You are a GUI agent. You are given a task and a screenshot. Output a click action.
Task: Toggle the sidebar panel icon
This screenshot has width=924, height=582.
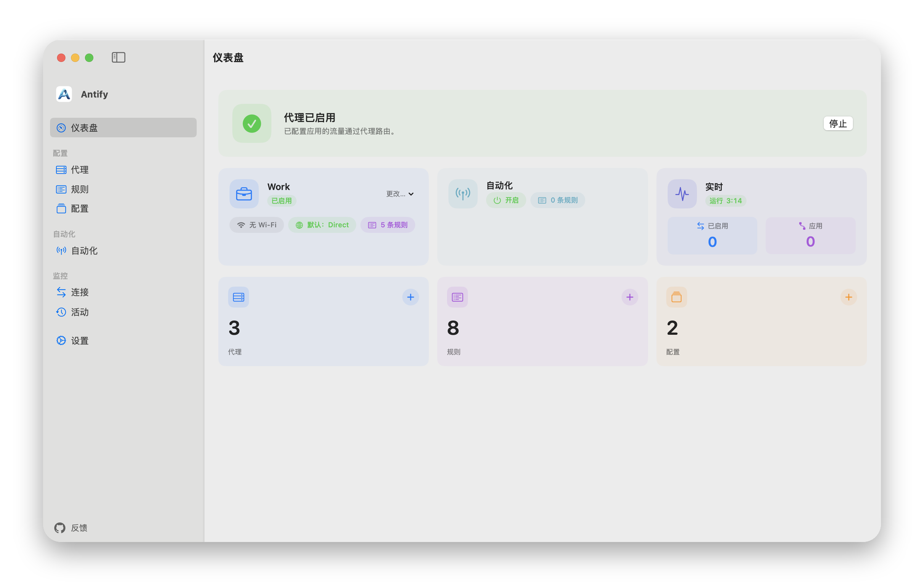pyautogui.click(x=119, y=58)
